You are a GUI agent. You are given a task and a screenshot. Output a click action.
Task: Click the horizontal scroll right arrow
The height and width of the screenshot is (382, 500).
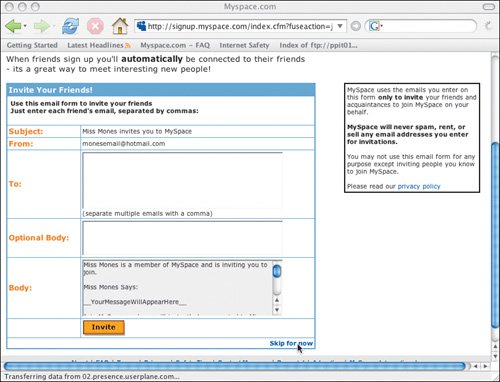pyautogui.click(x=485, y=366)
